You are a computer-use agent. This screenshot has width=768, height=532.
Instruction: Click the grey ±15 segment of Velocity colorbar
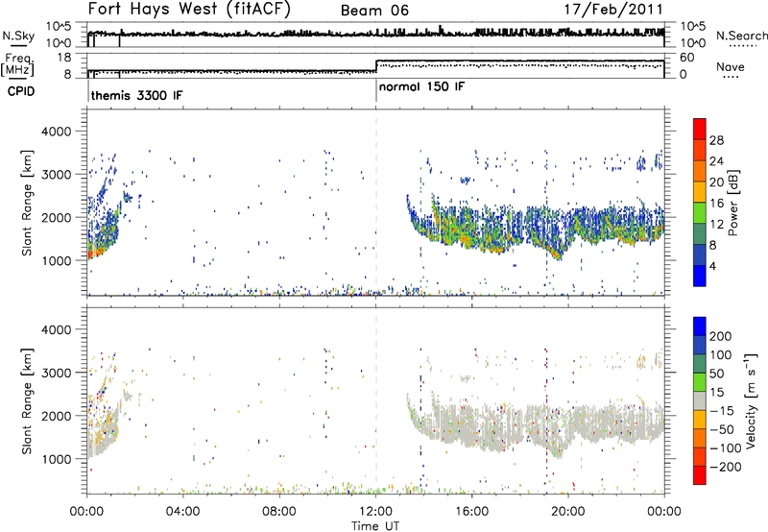(x=700, y=400)
